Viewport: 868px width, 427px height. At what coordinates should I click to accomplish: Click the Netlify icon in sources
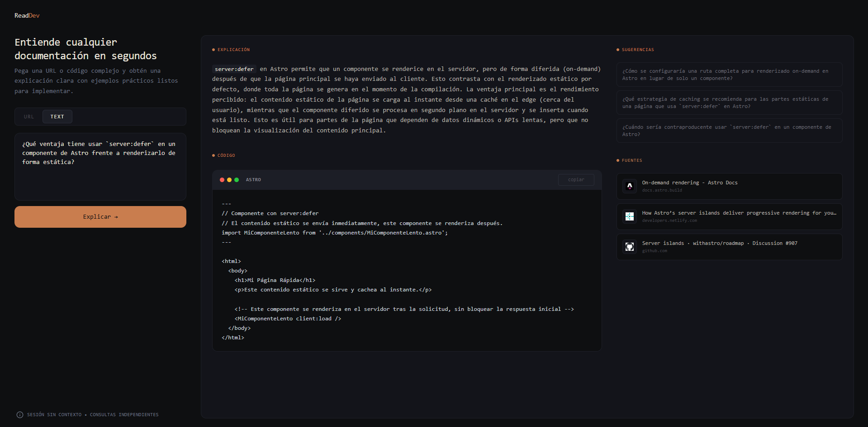tap(630, 216)
